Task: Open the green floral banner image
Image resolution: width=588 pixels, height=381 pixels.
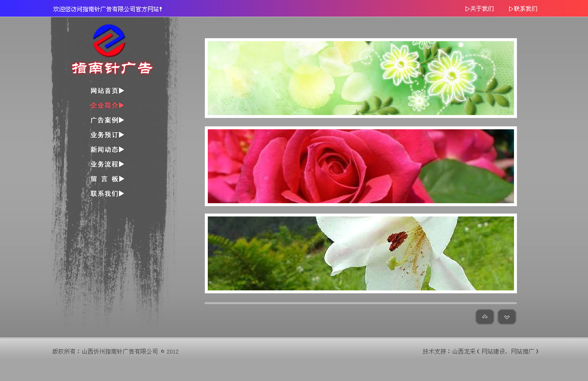Action: click(361, 78)
